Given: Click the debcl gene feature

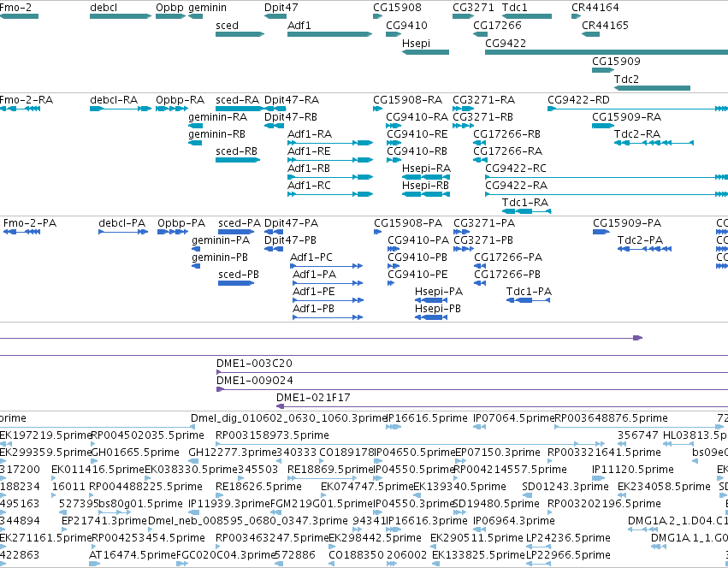Looking at the screenshot, I should 121,16.
